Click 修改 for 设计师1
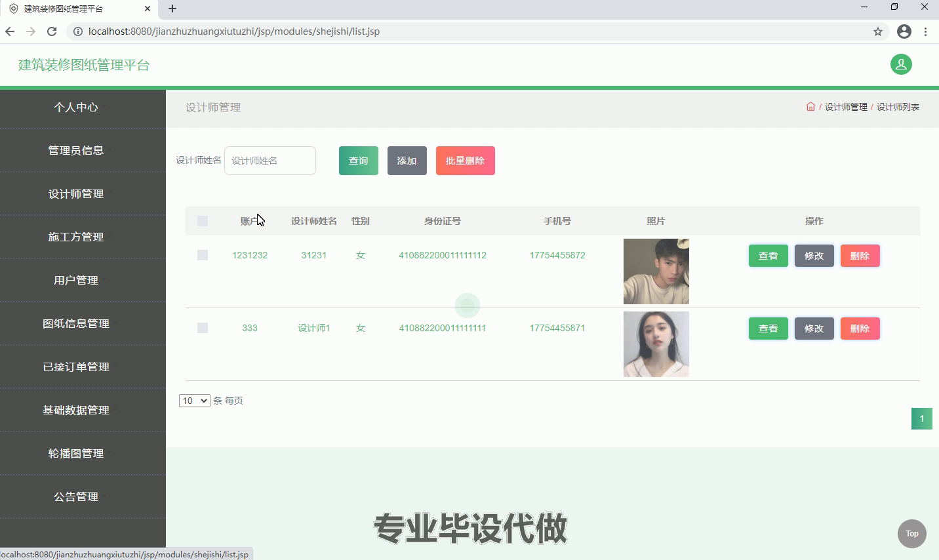This screenshot has height=560, width=939. pos(814,329)
